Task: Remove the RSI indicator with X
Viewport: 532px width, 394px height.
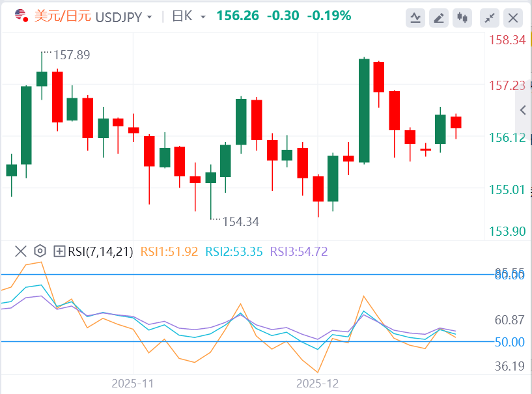Action: (20, 251)
